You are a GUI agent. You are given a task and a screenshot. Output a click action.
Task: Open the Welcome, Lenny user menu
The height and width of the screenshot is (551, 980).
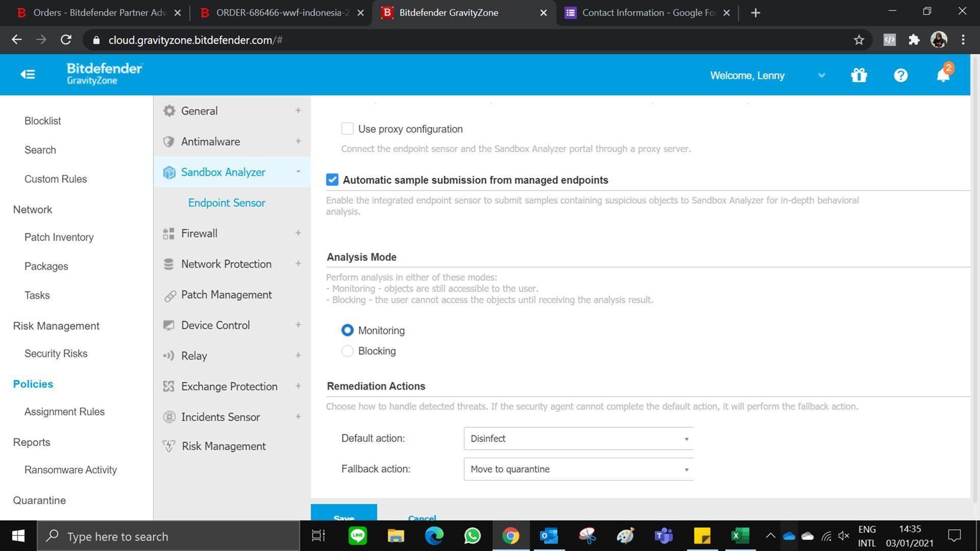(767, 75)
